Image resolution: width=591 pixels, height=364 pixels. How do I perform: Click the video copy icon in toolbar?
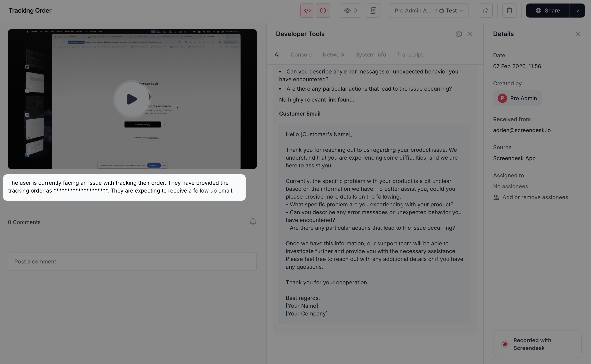[373, 11]
